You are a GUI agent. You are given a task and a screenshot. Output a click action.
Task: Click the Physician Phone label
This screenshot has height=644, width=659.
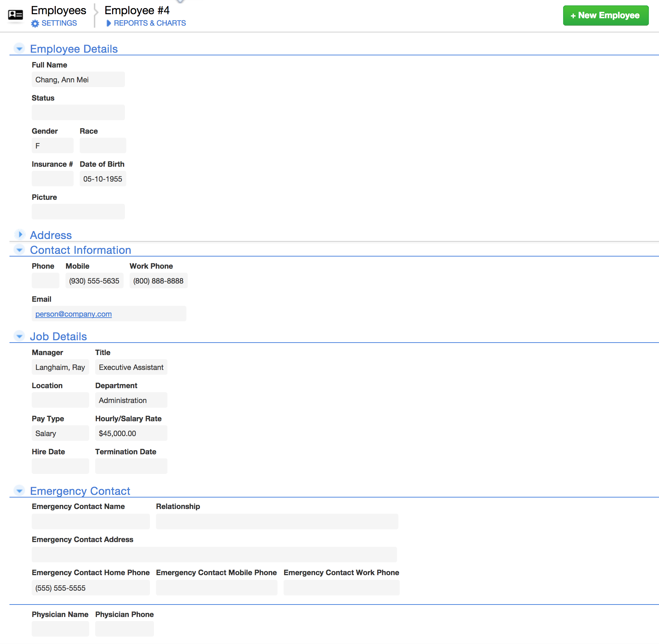[x=125, y=615]
